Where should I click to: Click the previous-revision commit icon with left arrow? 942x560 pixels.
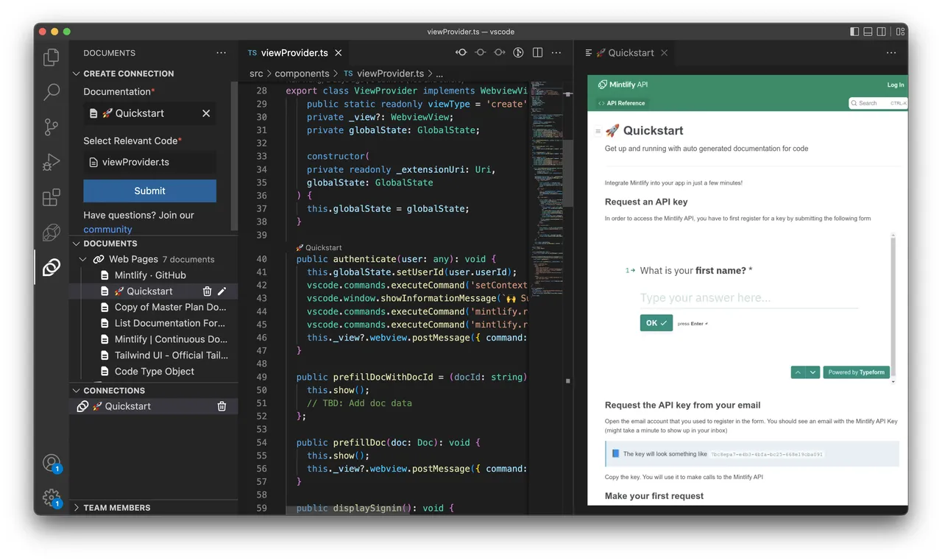point(461,53)
